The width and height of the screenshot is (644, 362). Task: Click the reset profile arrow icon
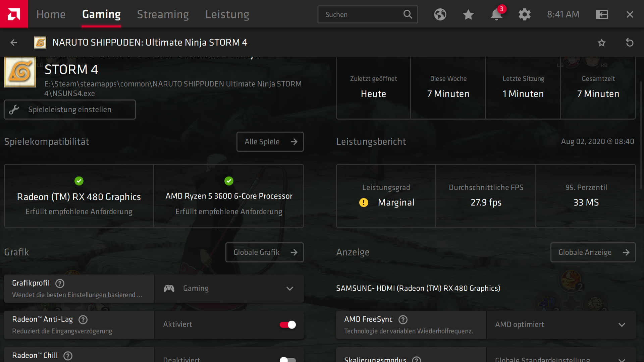tap(630, 43)
